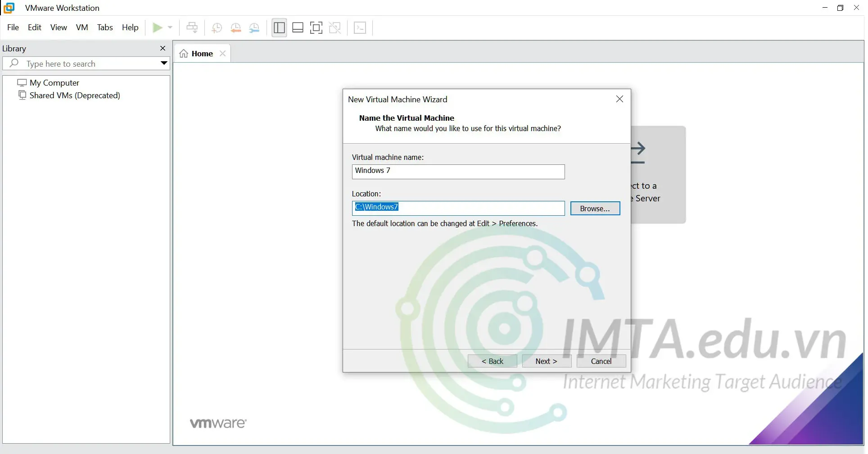Click the Send Ctrl+Alt+Del toolbar icon
The image size is (868, 454).
pos(192,28)
